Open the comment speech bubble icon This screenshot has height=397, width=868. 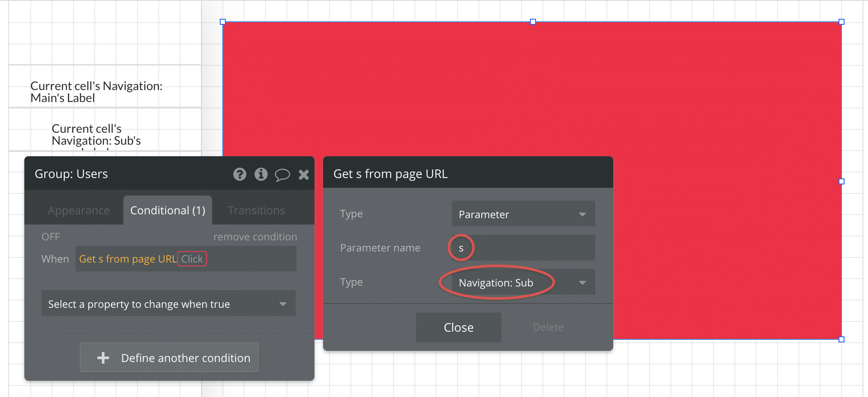(282, 175)
